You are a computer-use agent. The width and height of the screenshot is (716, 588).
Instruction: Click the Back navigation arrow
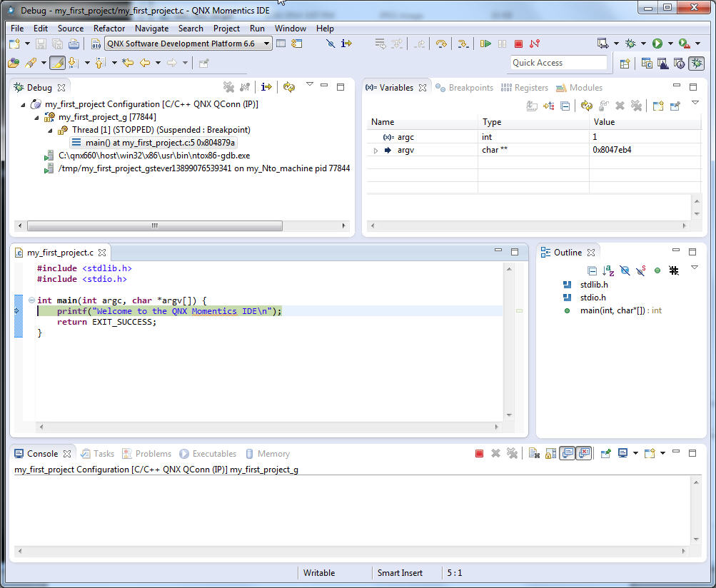coord(145,63)
